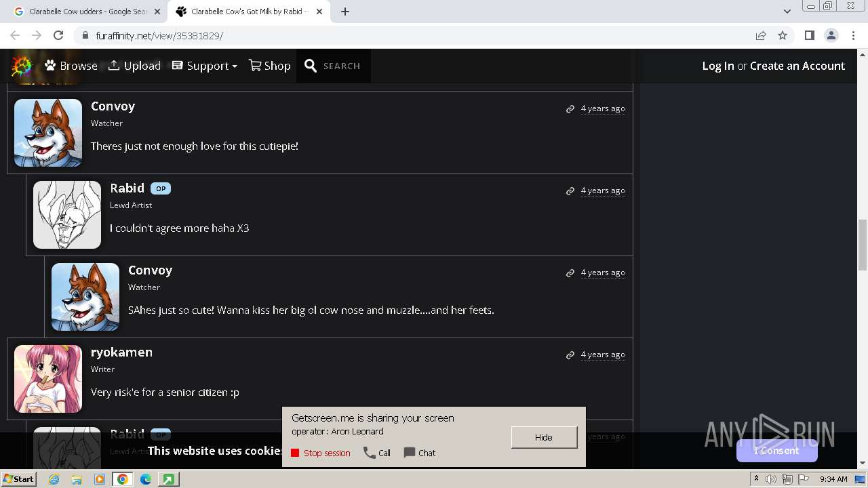This screenshot has height=488, width=868.
Task: Expand the tab search dropdown arrow
Action: click(x=787, y=12)
